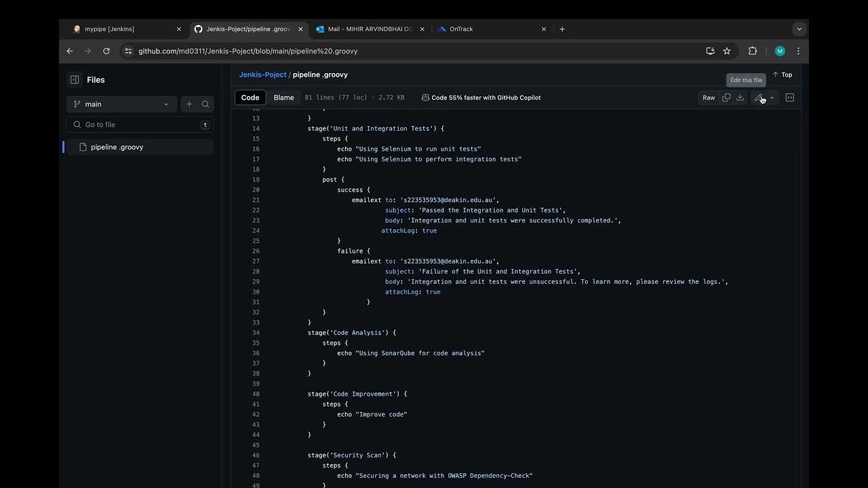This screenshot has width=868, height=488.
Task: Copy raw file contents
Action: [726, 98]
